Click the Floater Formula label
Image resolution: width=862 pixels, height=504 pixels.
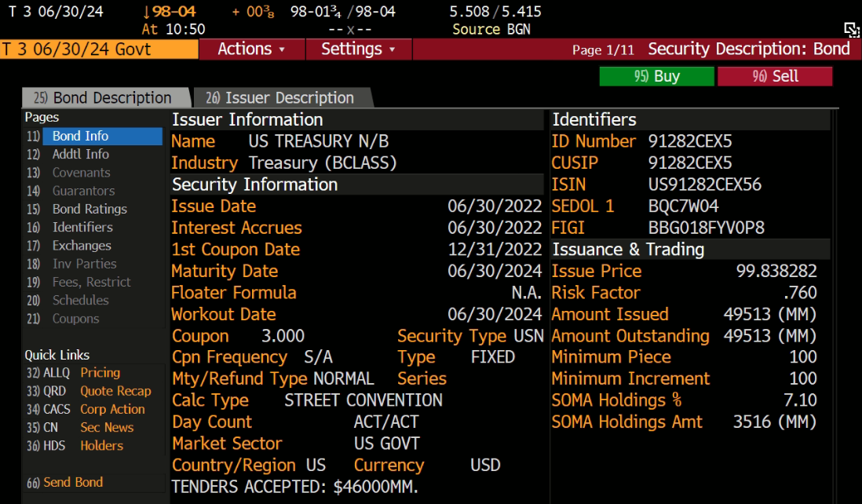point(234,292)
